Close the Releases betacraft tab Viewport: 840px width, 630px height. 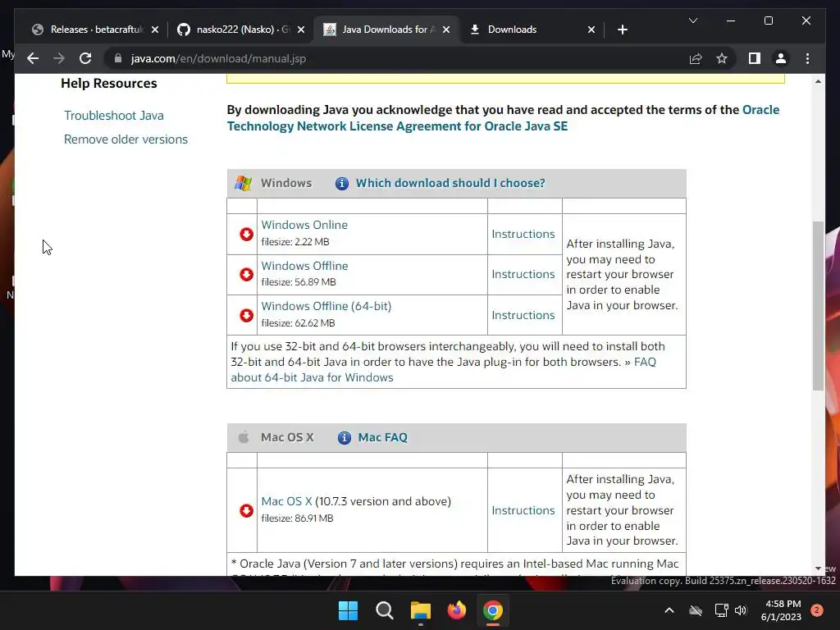(x=155, y=30)
